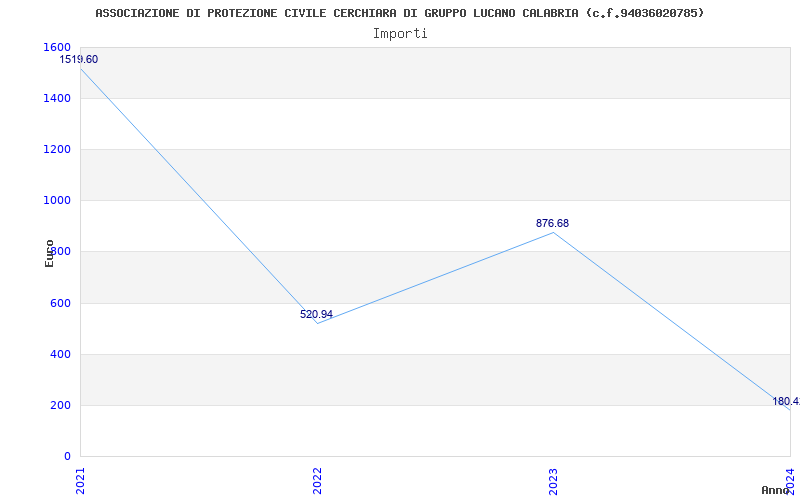Click the 600 y-axis tick label

61,304
